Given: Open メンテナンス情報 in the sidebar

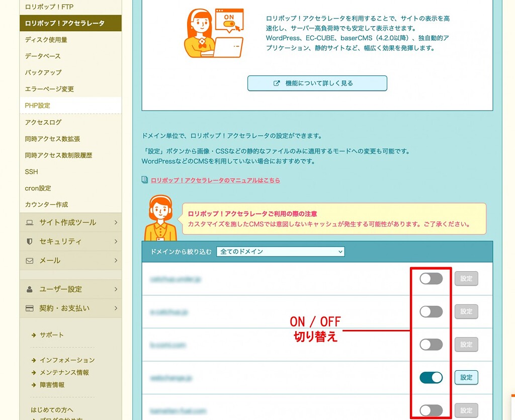Looking at the screenshot, I should coord(64,373).
